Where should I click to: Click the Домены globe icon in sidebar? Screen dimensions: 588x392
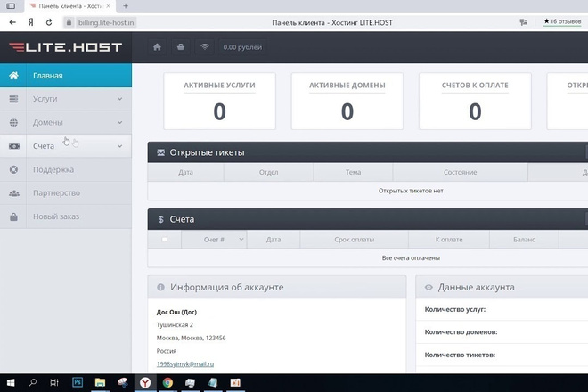click(x=13, y=123)
